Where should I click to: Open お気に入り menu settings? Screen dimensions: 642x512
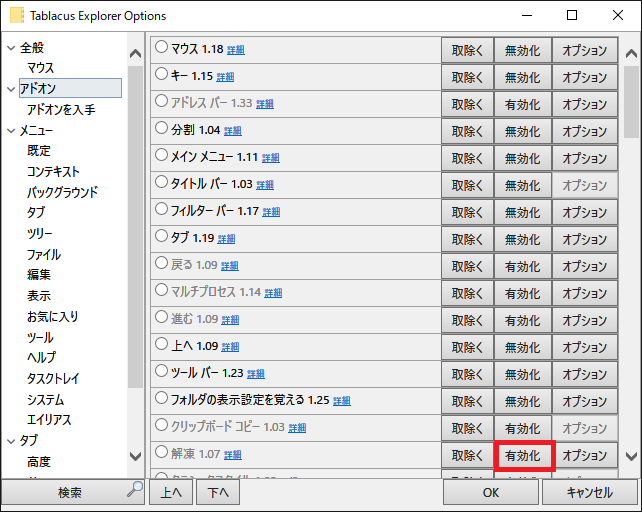[52, 317]
